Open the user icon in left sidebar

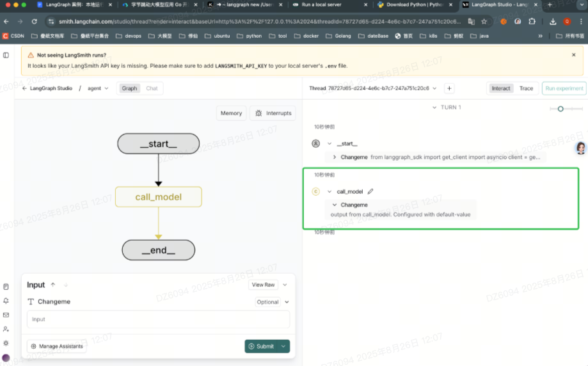click(6, 329)
